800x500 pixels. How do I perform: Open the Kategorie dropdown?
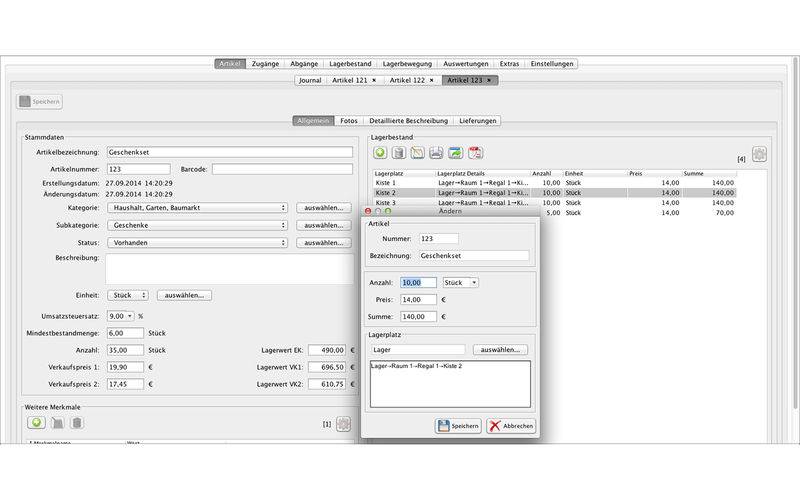[x=196, y=208]
